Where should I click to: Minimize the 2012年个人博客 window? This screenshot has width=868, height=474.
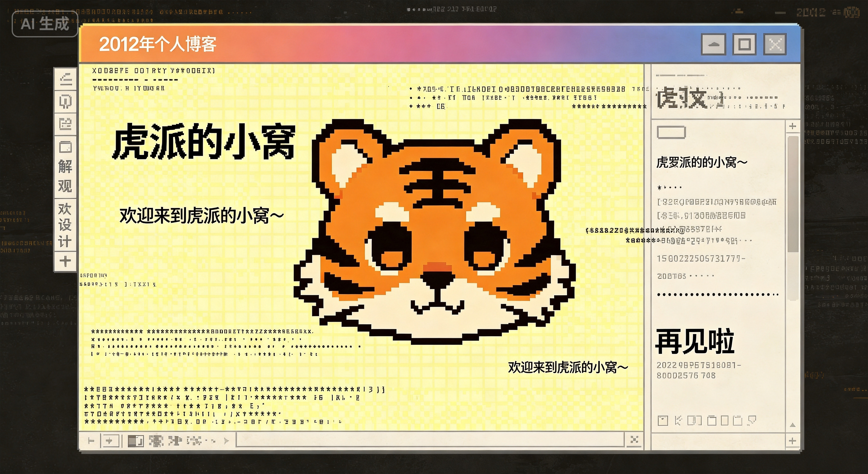point(713,44)
